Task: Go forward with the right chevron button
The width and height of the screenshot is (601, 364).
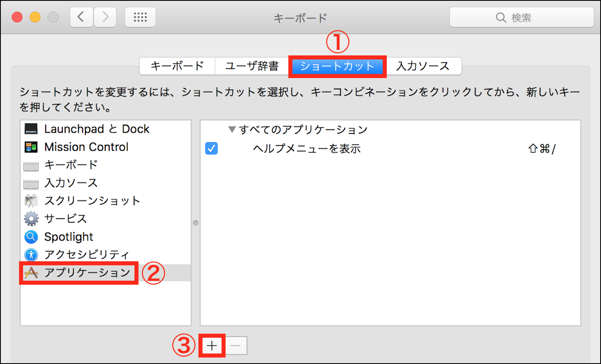Action: (x=105, y=17)
